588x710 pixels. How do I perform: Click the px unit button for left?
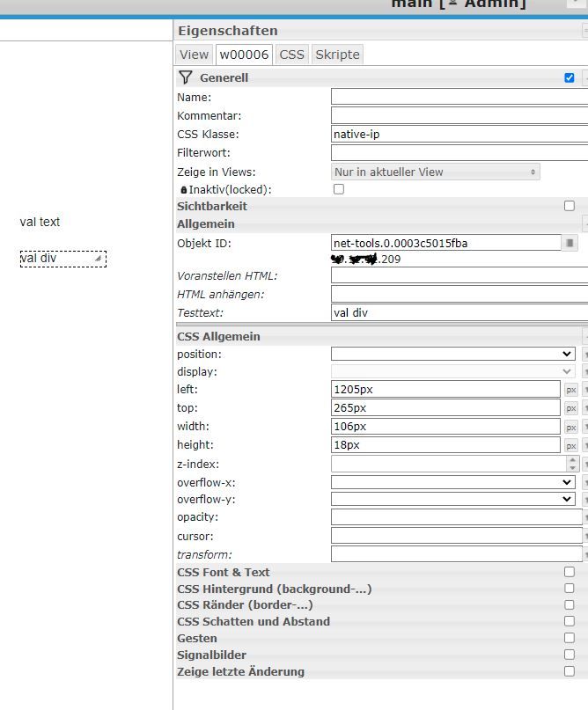(570, 390)
